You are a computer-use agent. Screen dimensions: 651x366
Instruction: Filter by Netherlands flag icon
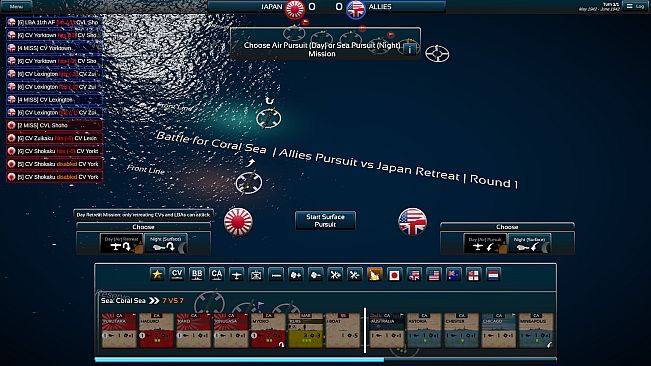[493, 274]
